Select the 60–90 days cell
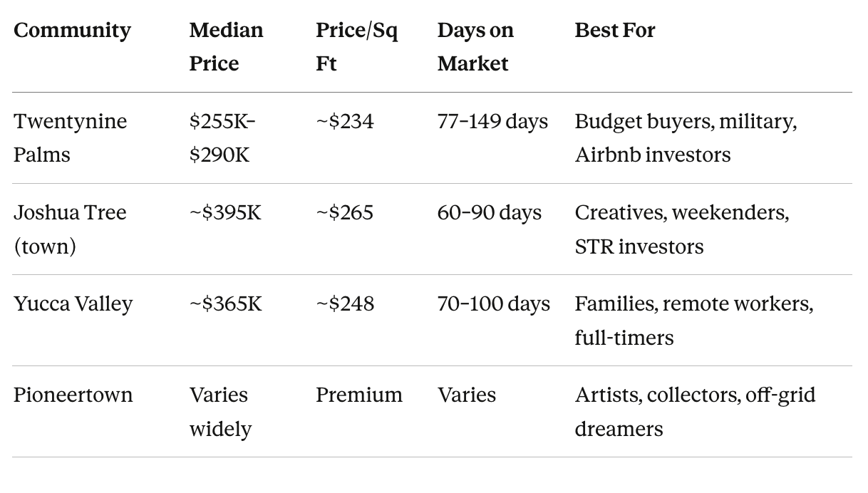868x493 pixels. pos(489,213)
